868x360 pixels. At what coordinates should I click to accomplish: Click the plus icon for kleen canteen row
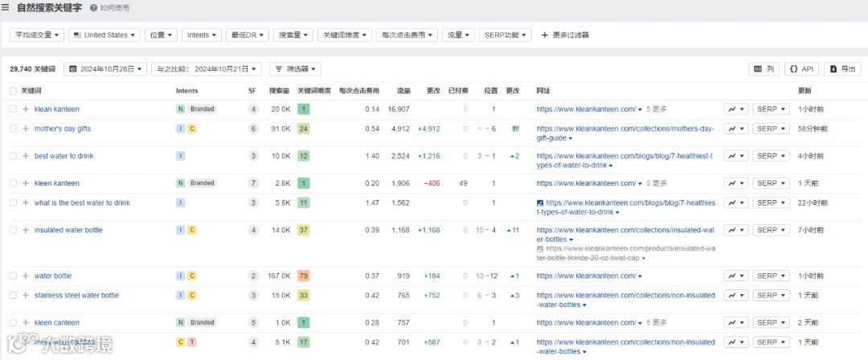26,322
